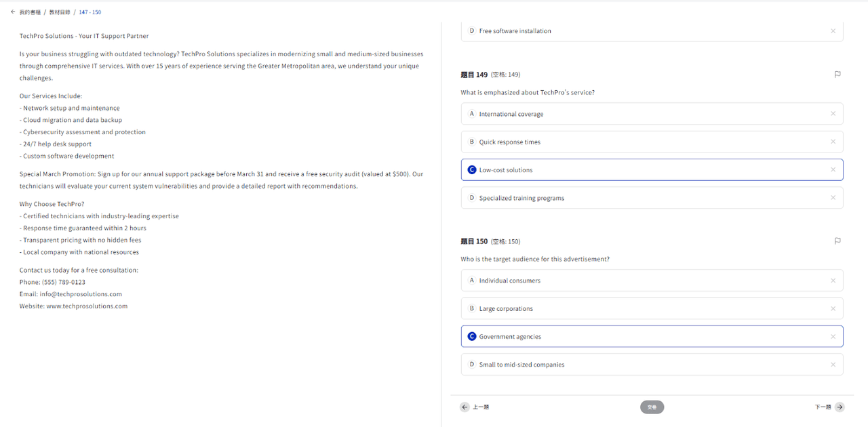Viewport: 868px width, 427px height.
Task: Pick 'Specialized training programs' option D
Action: click(x=652, y=198)
